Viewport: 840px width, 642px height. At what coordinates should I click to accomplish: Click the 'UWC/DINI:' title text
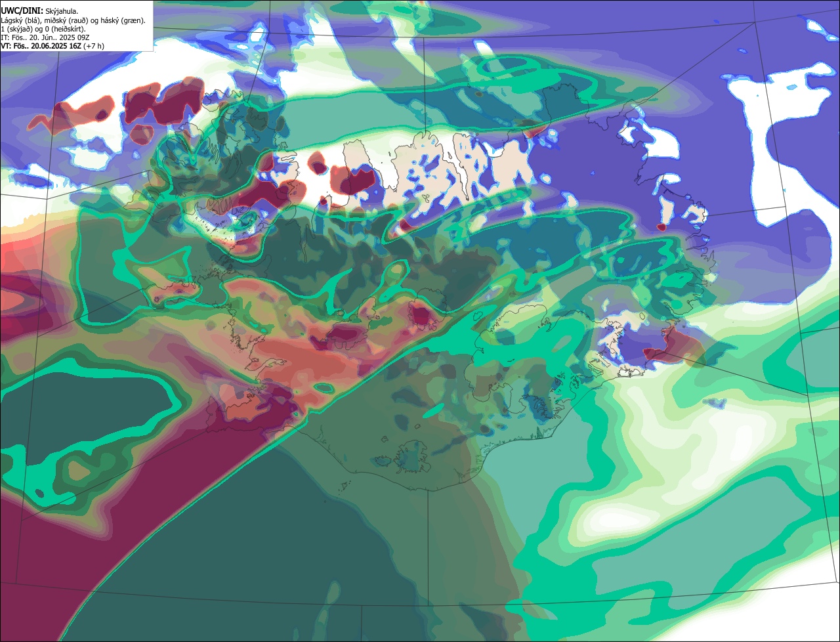coord(22,11)
